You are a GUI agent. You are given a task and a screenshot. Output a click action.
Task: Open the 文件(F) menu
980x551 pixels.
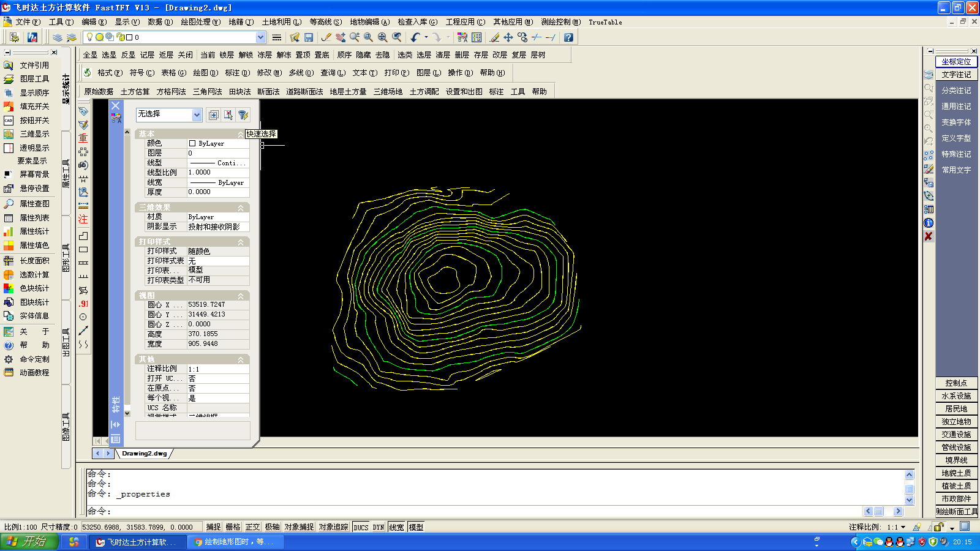[x=28, y=22]
